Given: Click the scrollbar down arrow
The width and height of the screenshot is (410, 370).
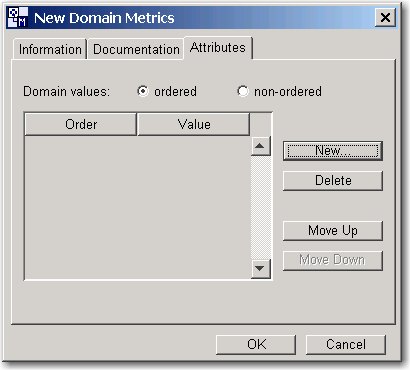Looking at the screenshot, I should (x=260, y=268).
